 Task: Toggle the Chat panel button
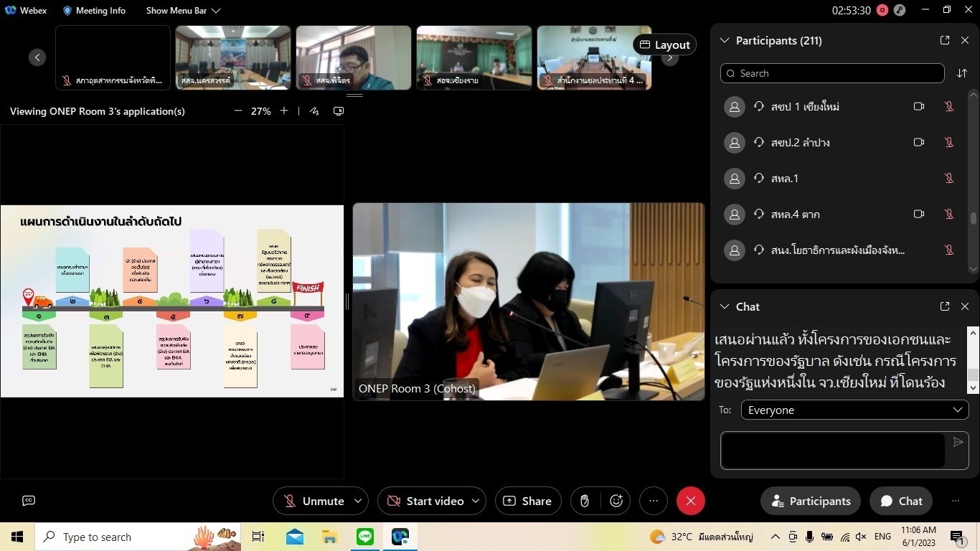[901, 501]
